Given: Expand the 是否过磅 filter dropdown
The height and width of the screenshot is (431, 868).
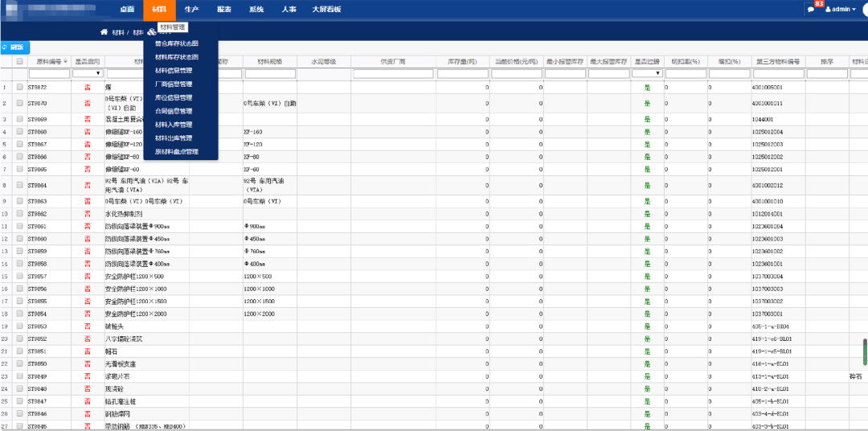Looking at the screenshot, I should [x=647, y=73].
